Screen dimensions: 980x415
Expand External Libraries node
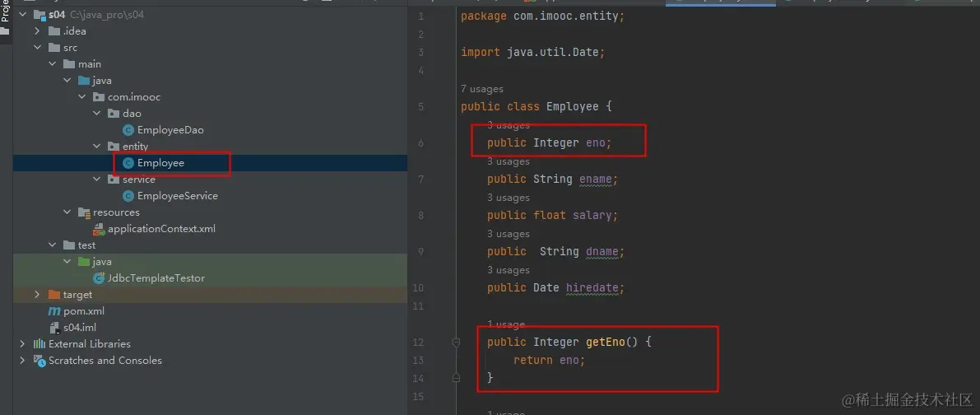point(22,343)
